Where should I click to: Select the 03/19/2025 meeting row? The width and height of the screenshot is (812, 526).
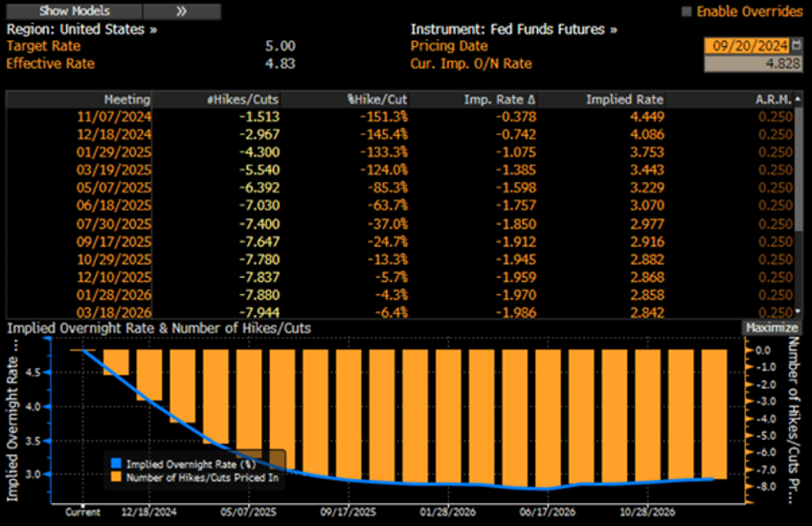(399, 170)
